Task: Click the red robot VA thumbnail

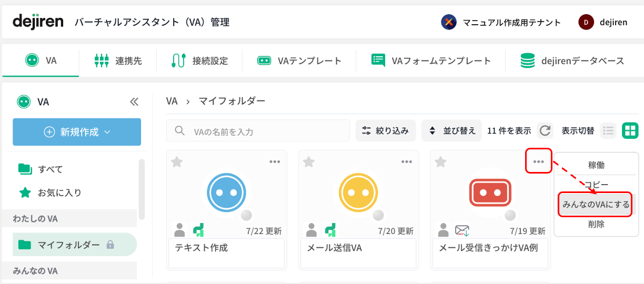Action: [x=490, y=192]
